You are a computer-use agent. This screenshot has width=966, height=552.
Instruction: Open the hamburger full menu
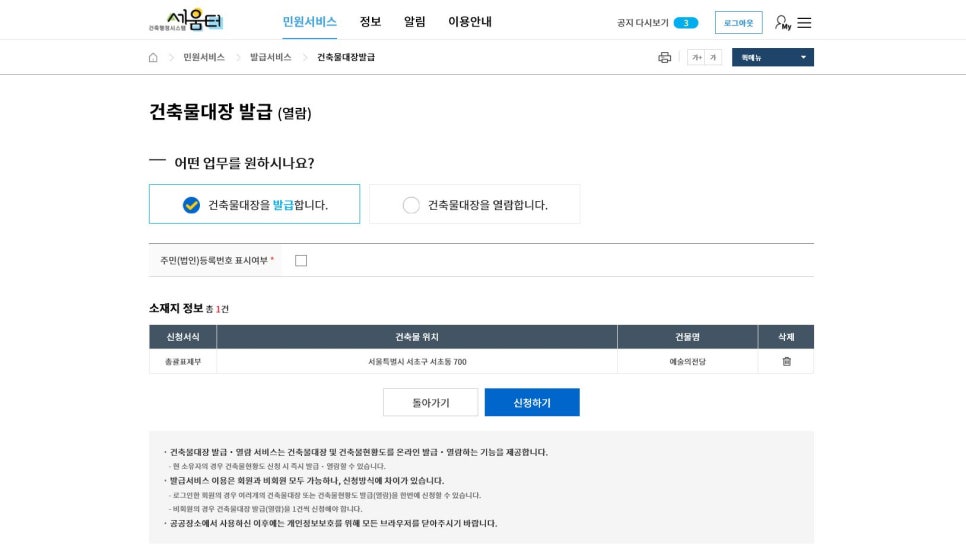[804, 22]
